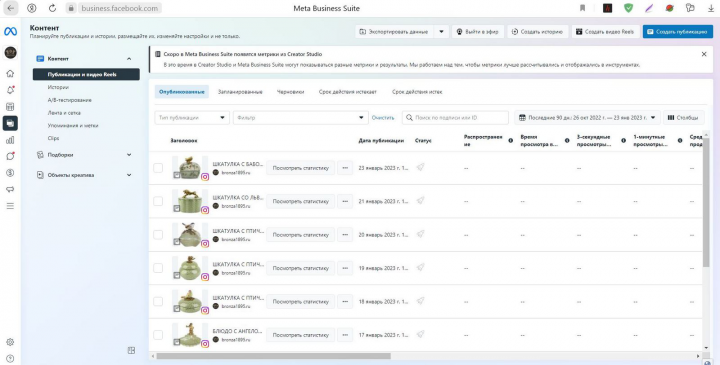Select checkbox for ШКАТУЛКА С БАБО... post
This screenshot has height=365, width=720.
tap(158, 168)
